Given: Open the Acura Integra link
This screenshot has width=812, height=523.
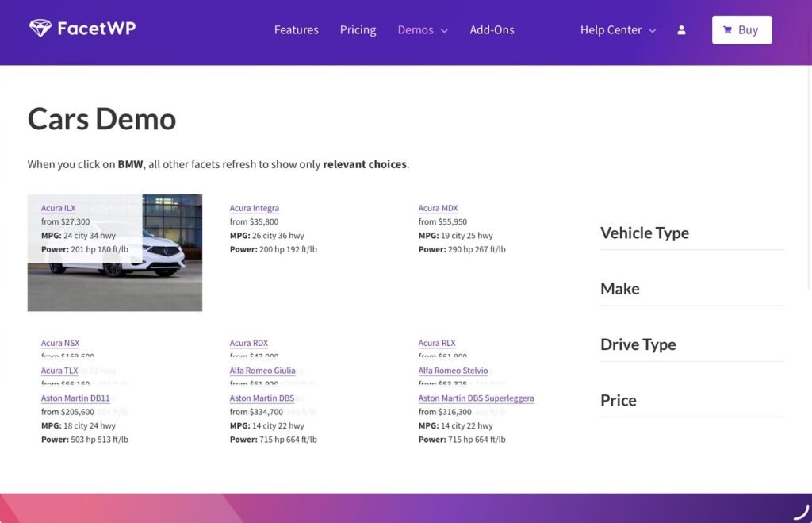Looking at the screenshot, I should [x=255, y=208].
